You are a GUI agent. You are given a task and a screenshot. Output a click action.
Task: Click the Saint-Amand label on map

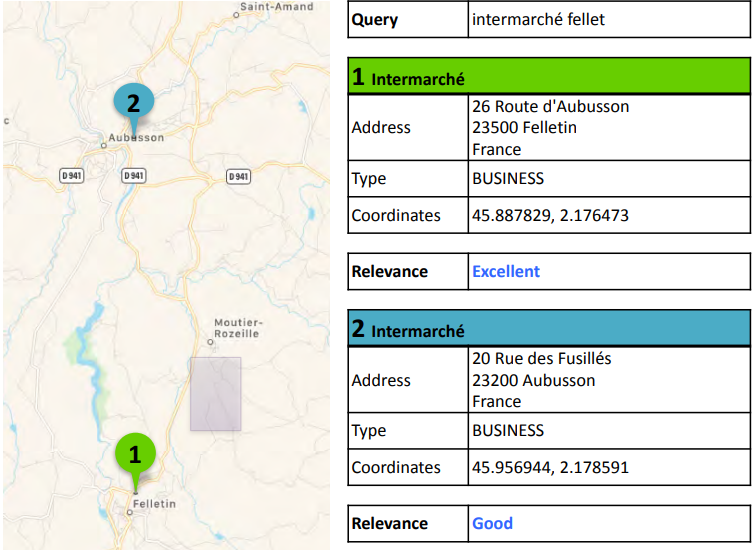(276, 7)
